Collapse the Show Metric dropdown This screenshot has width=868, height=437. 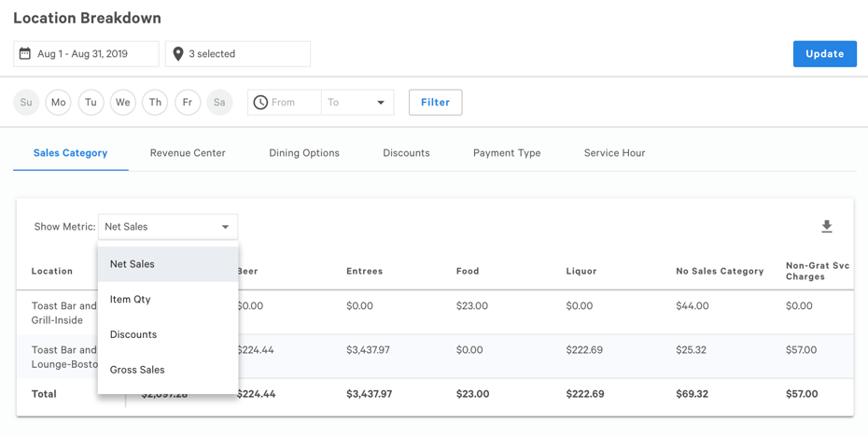(168, 227)
